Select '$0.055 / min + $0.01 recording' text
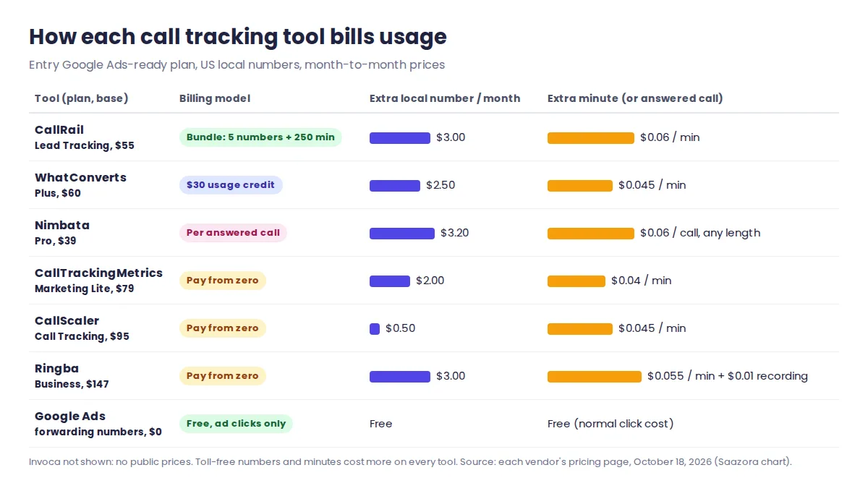 (x=728, y=376)
